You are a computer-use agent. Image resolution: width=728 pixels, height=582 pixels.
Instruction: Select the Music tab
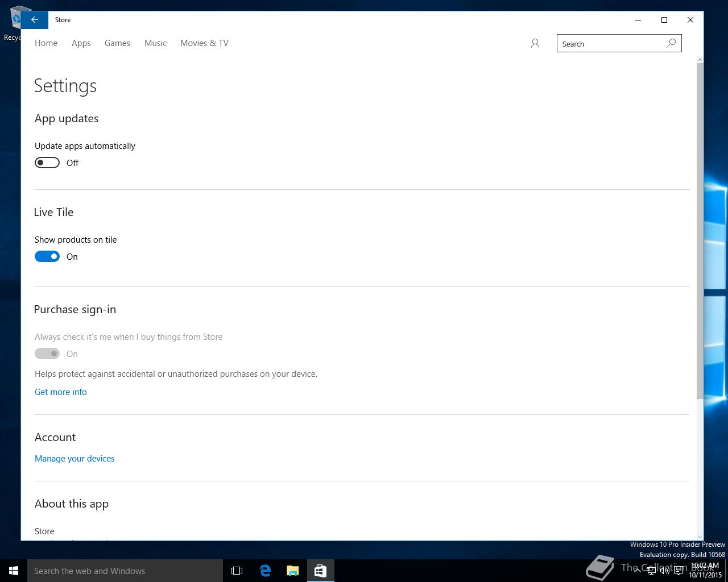pos(155,43)
